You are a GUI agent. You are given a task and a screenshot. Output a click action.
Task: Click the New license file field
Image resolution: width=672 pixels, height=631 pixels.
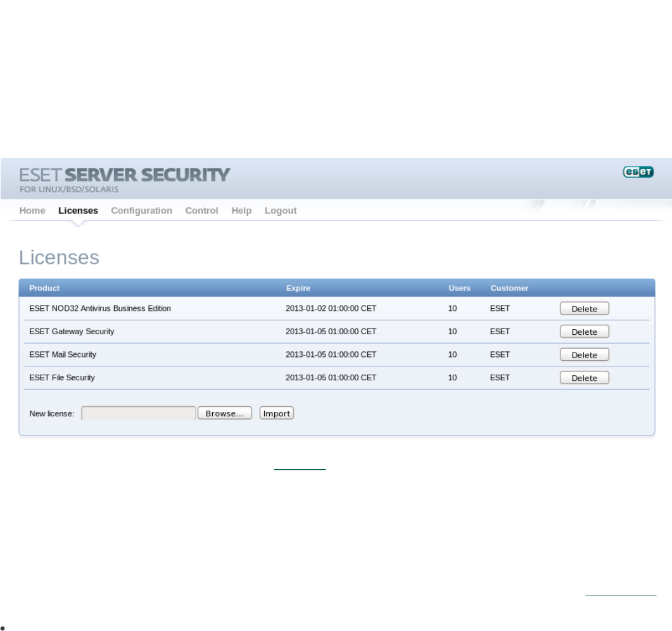point(139,413)
